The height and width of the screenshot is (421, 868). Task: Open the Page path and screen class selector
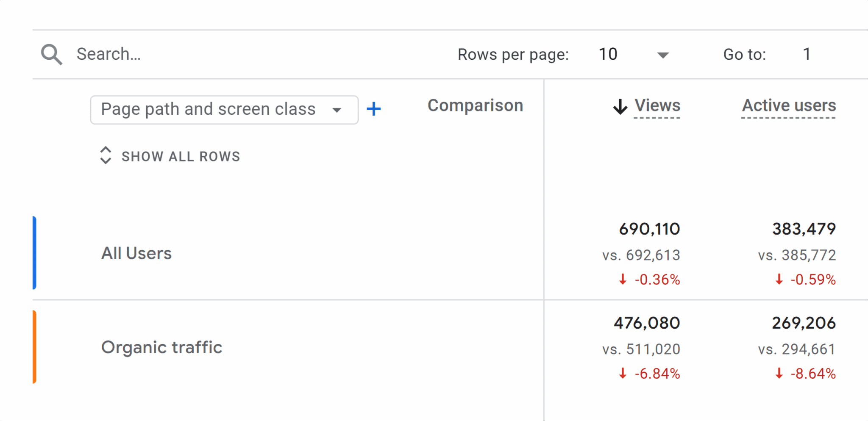224,109
